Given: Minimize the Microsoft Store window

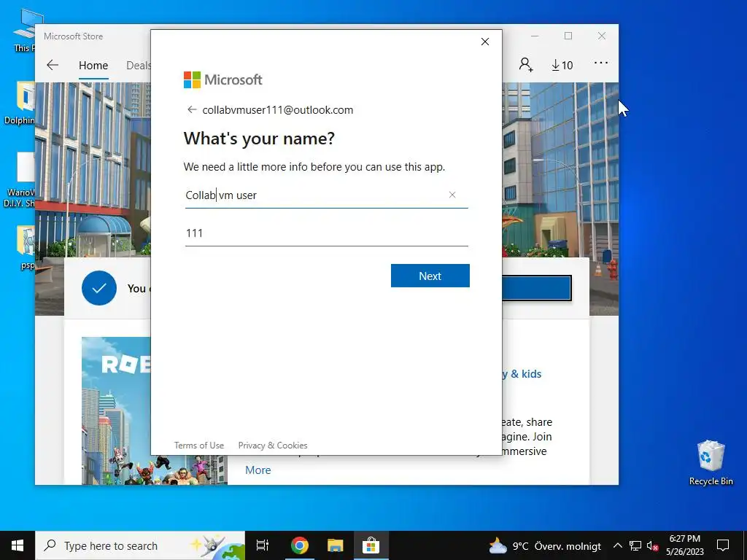Looking at the screenshot, I should point(535,36).
